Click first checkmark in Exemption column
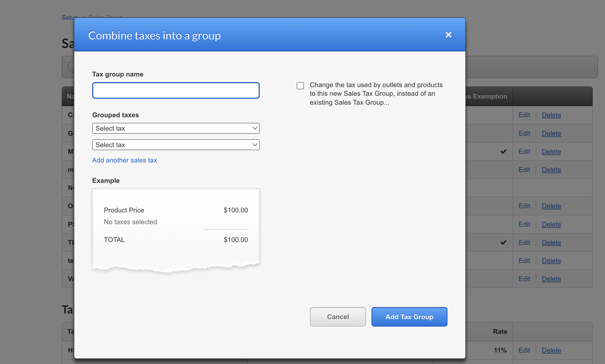Viewport: 605px width, 364px height. click(503, 152)
